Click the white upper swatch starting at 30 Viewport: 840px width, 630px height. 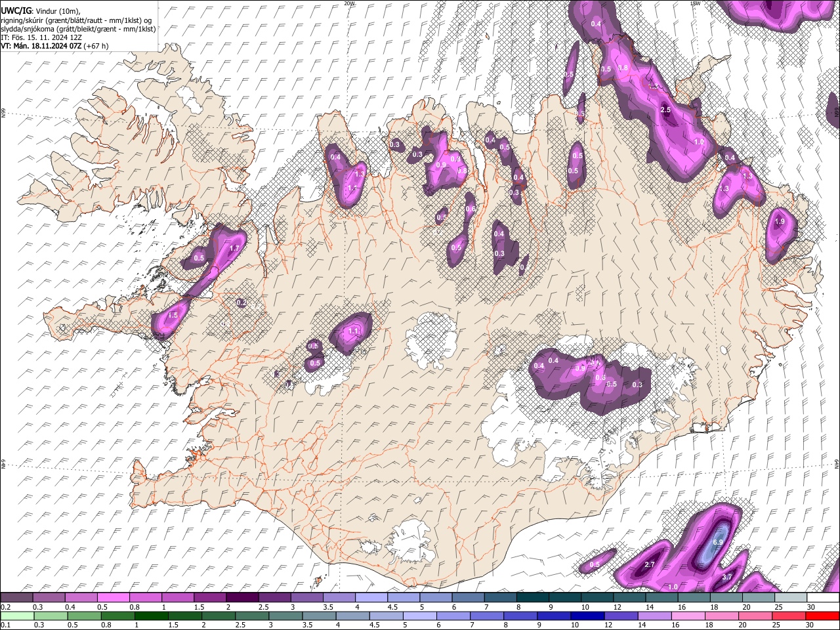pyautogui.click(x=823, y=597)
